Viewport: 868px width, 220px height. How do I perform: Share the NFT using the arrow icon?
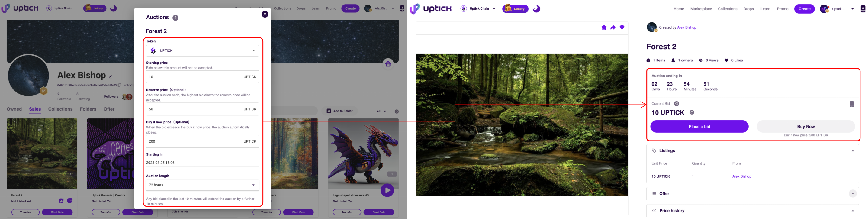tap(612, 27)
